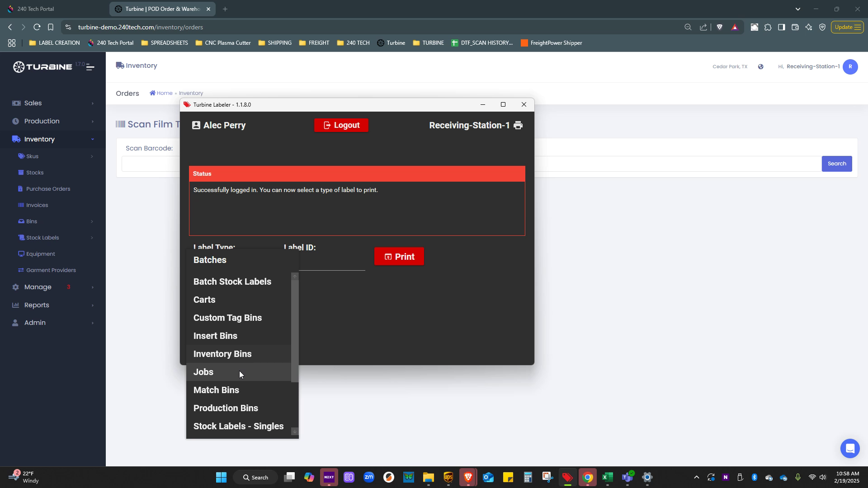Viewport: 868px width, 488px height.
Task: Toggle the Turbine sidebar hamburger menu
Action: 90,67
